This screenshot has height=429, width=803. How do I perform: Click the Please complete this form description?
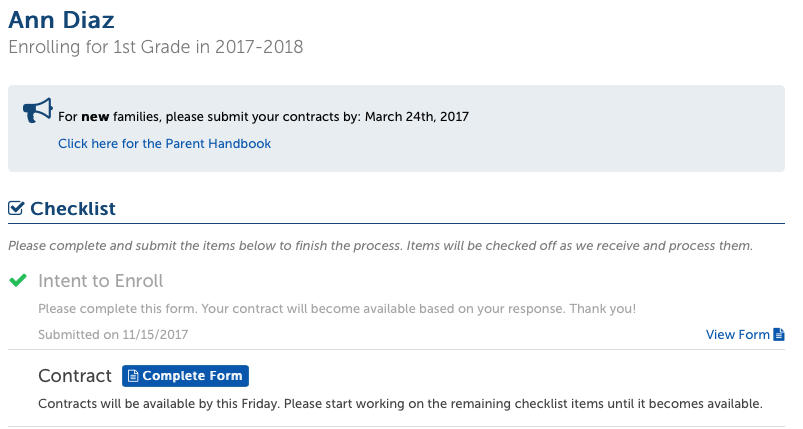tap(337, 309)
